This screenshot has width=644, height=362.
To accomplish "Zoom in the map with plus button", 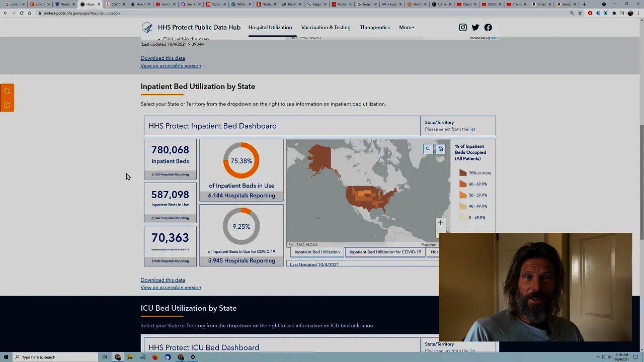I will (x=440, y=223).
